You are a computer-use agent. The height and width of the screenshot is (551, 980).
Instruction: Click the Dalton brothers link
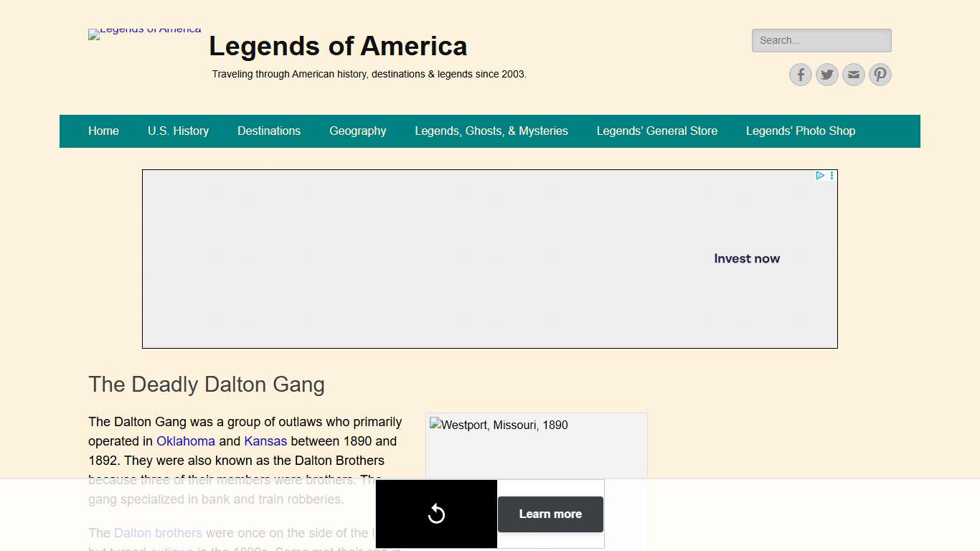tap(158, 533)
